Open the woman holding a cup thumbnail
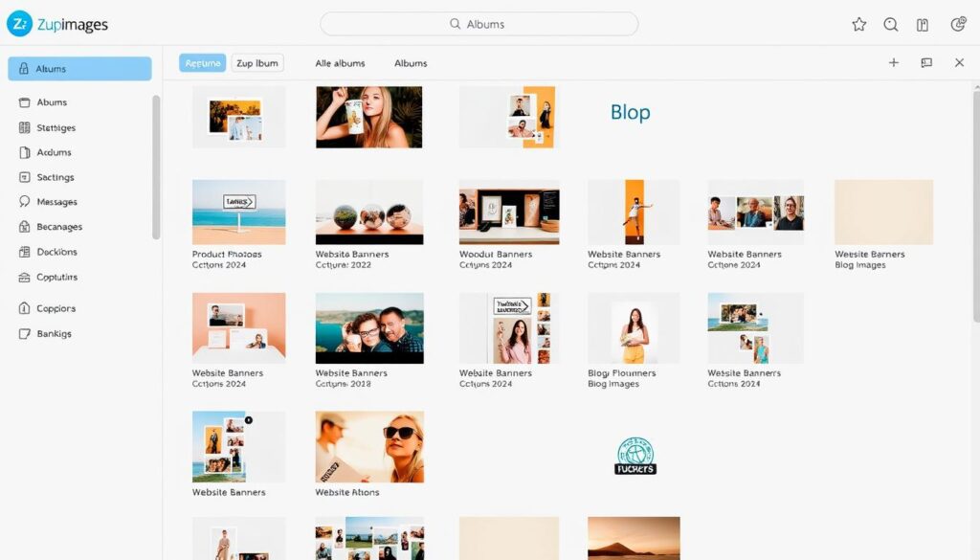 coord(368,118)
